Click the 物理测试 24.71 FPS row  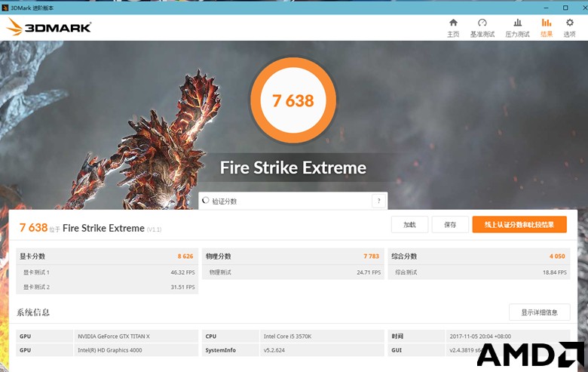293,272
